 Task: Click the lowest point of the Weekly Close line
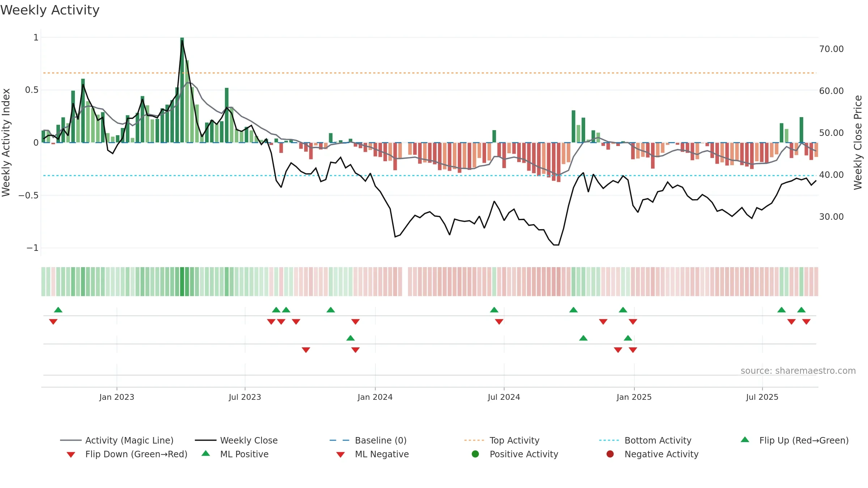point(556,245)
